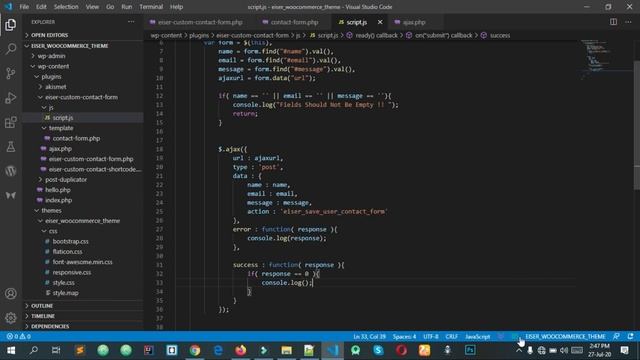Open the Manage gear icon
The height and width of the screenshot is (360, 640).
pos(11,318)
